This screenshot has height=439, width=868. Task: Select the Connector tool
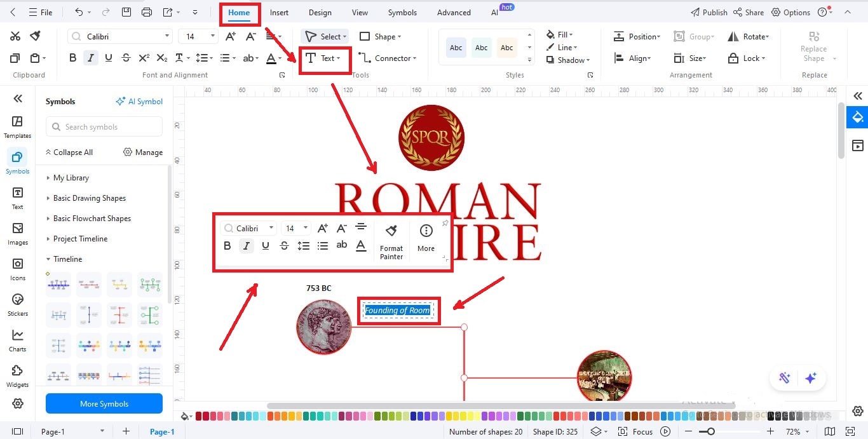point(388,58)
